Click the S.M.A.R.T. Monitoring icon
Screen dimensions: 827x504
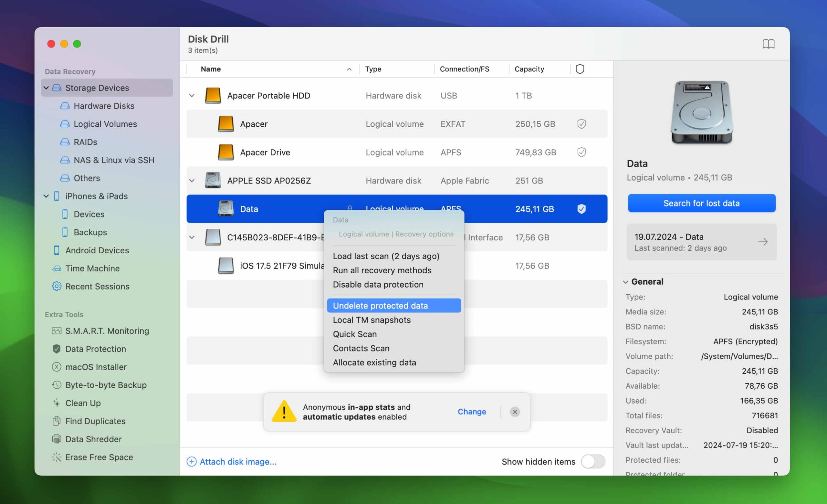pyautogui.click(x=56, y=331)
